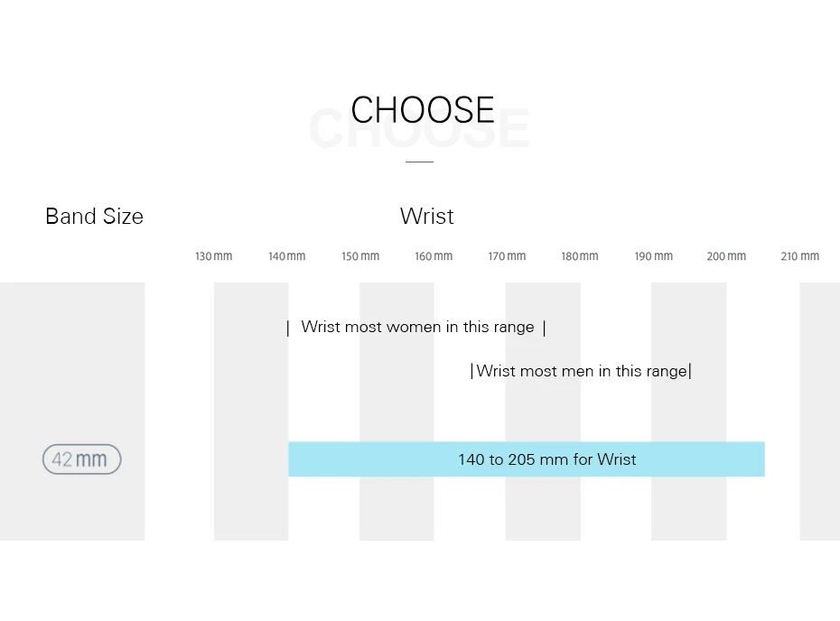Select the 160 mm scale mark
Image resolution: width=840 pixels, height=621 pixels.
pos(434,256)
